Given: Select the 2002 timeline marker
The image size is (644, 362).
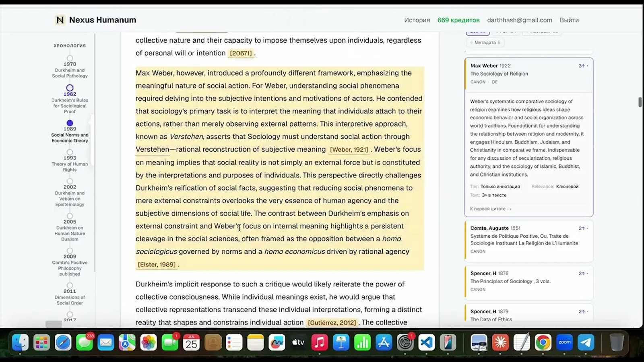Looking at the screenshot, I should click(70, 181).
